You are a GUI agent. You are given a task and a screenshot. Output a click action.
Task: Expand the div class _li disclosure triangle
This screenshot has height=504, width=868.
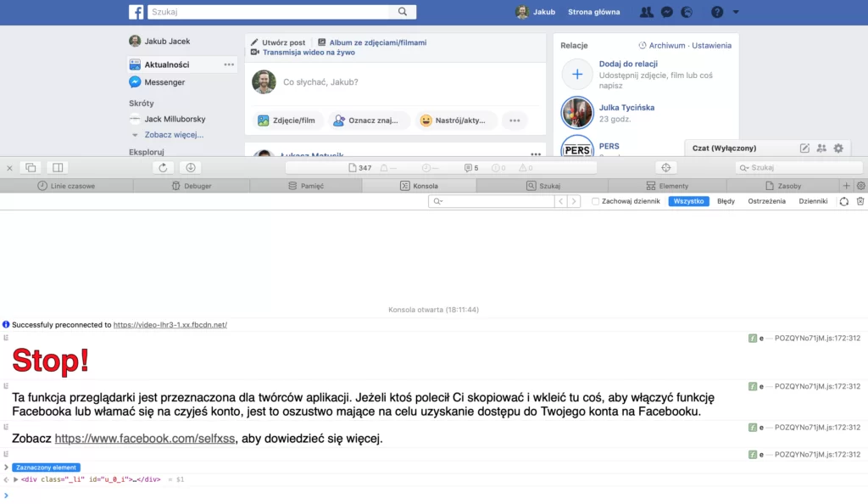point(15,479)
